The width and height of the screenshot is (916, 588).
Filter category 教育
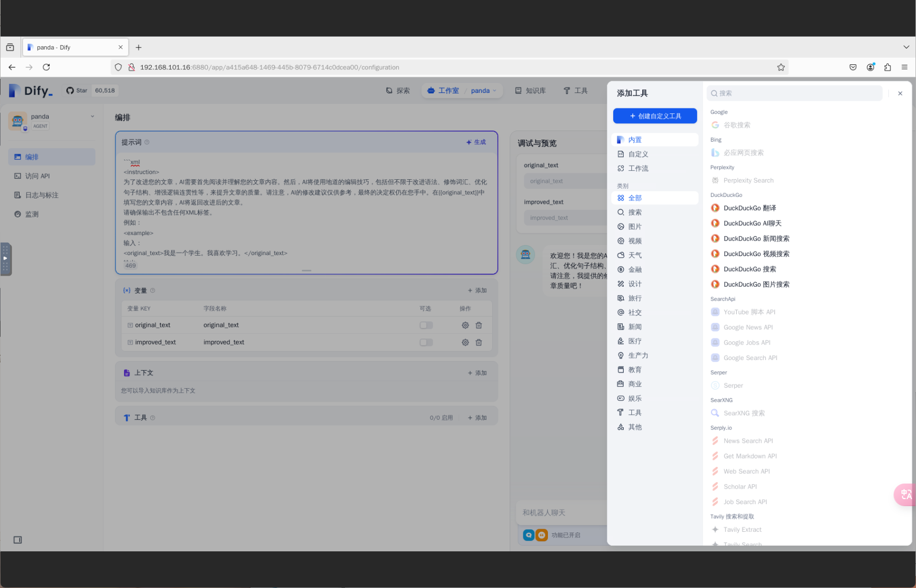(655, 370)
